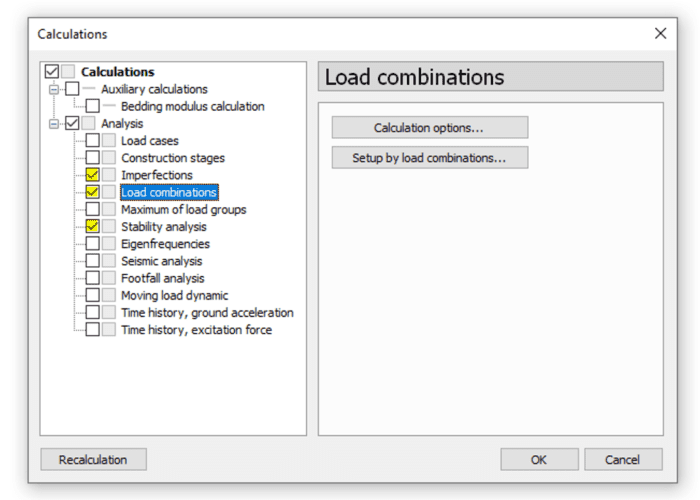700x500 pixels.
Task: Enable the Load cases checkbox
Action: point(92,141)
